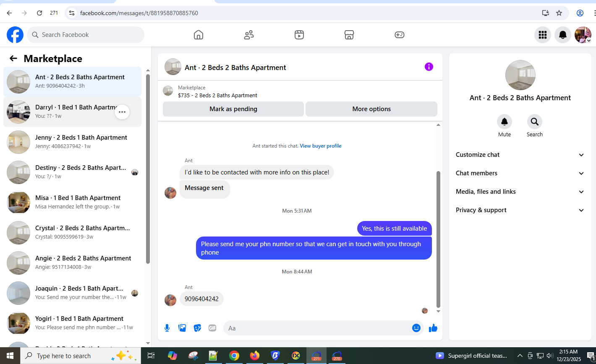596x364 pixels.
Task: Click the chat list scrollbar
Action: pyautogui.click(x=148, y=169)
